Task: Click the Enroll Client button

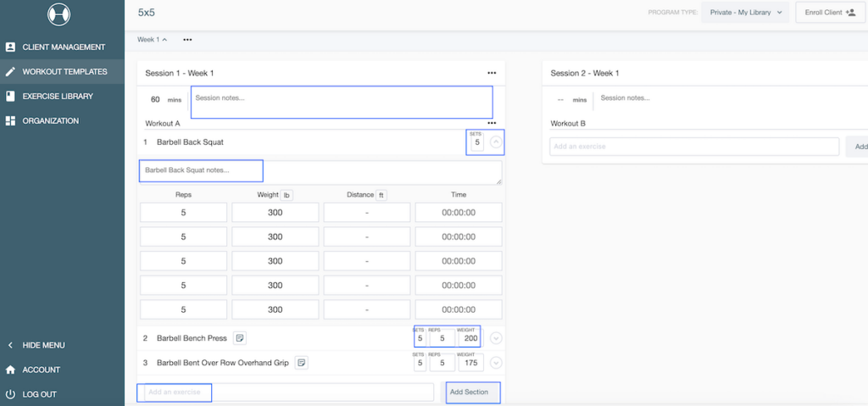Action: (x=829, y=13)
